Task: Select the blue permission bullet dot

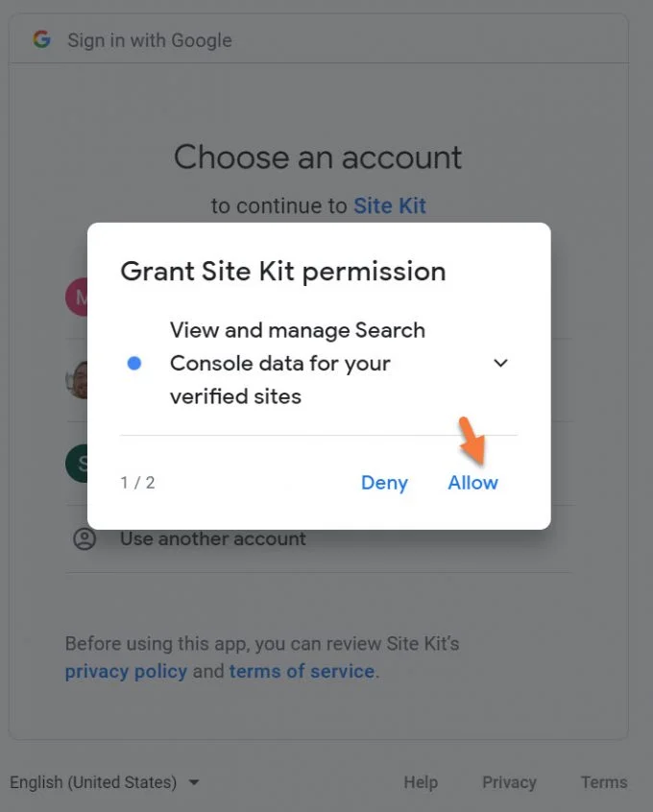Action: tap(134, 363)
